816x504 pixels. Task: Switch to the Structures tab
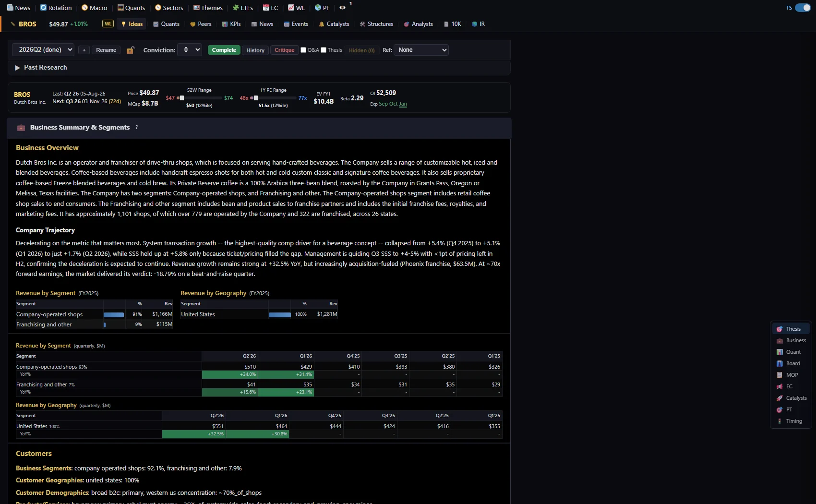377,24
